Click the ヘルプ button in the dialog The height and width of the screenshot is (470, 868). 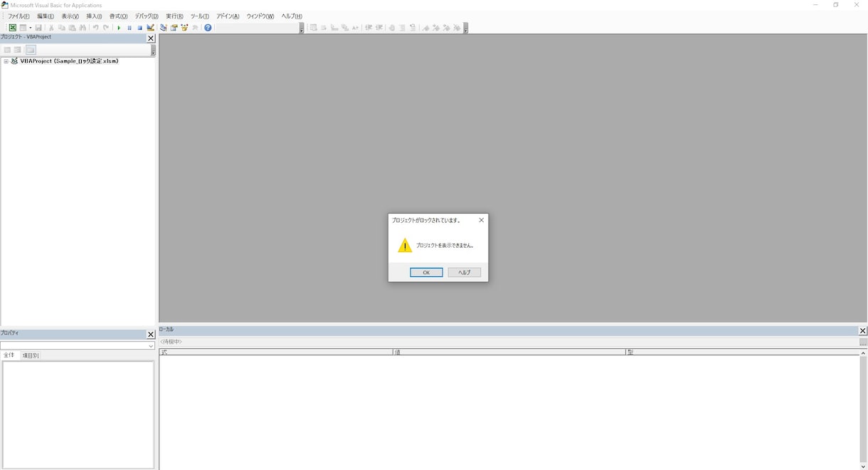465,273
